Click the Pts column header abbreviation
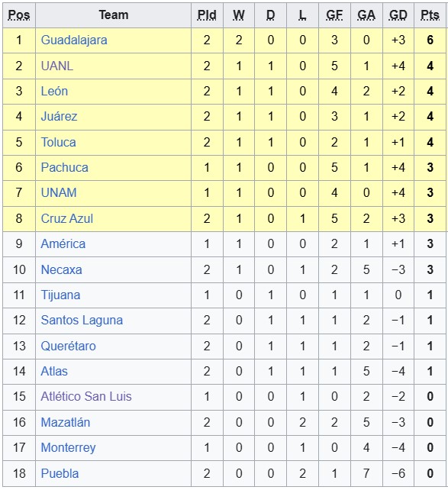 click(430, 15)
